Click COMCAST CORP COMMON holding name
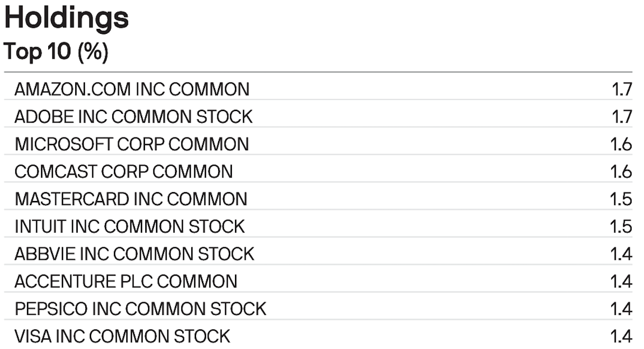The width and height of the screenshot is (644, 349). click(124, 172)
